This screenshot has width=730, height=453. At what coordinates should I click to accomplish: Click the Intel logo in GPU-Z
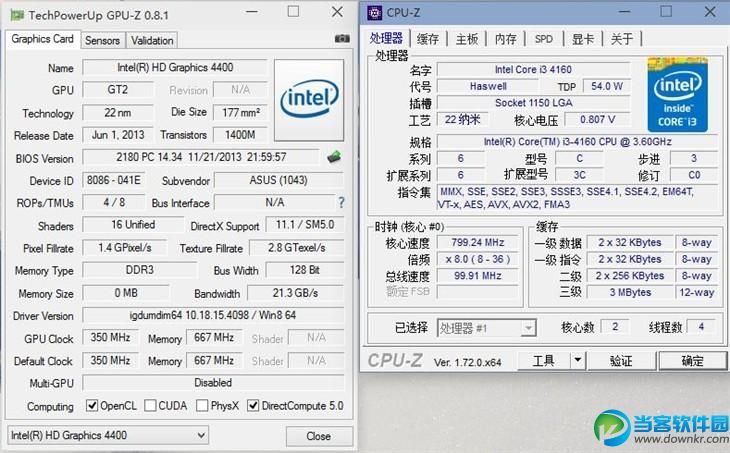click(309, 100)
